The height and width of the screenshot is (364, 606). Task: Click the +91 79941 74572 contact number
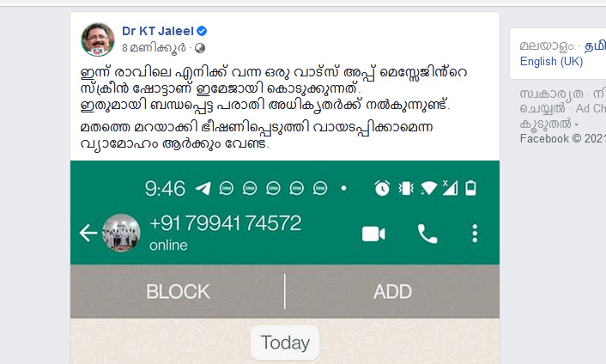point(225,223)
